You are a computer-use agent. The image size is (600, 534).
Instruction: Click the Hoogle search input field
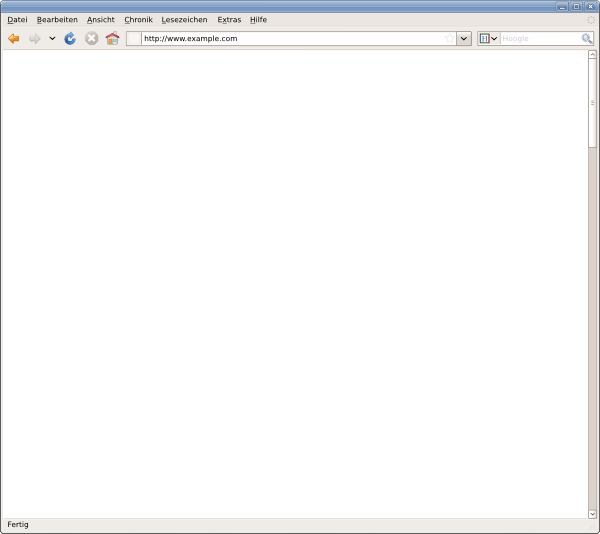coord(540,39)
